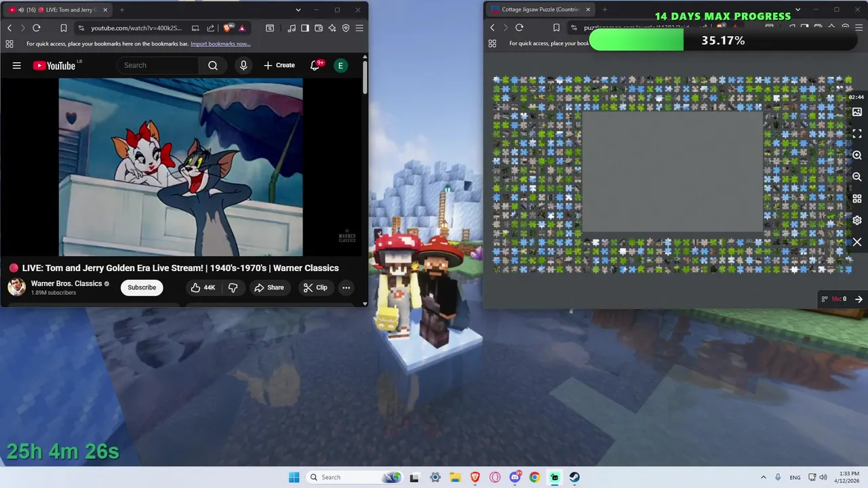Zoom out on the jigsaw puzzle

tap(857, 177)
